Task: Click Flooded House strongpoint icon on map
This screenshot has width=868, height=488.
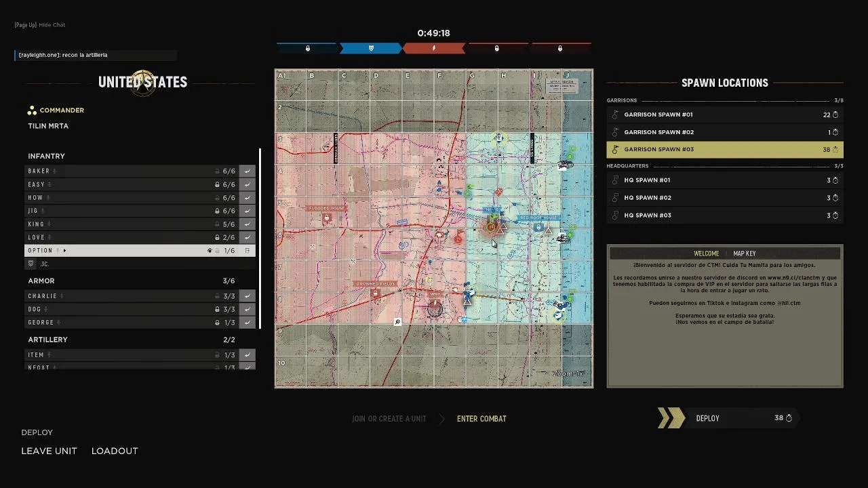Action: [328, 218]
